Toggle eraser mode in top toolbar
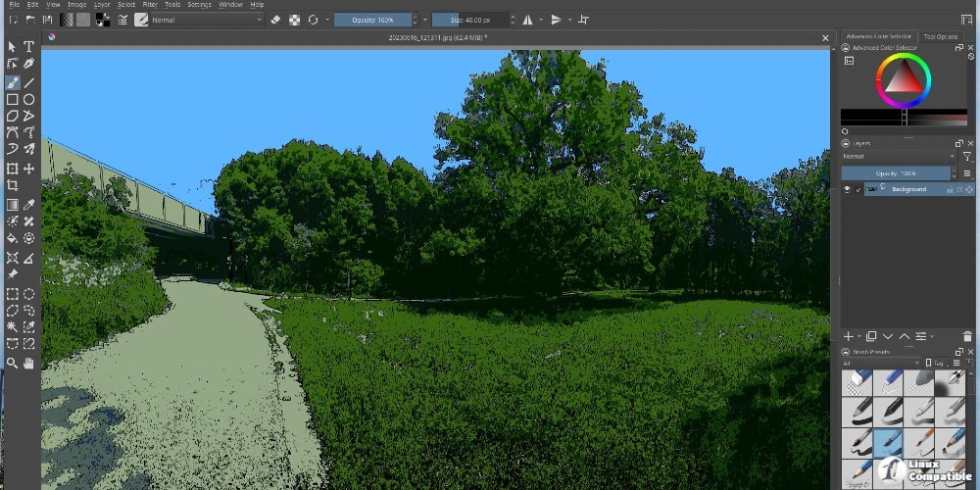 [275, 20]
